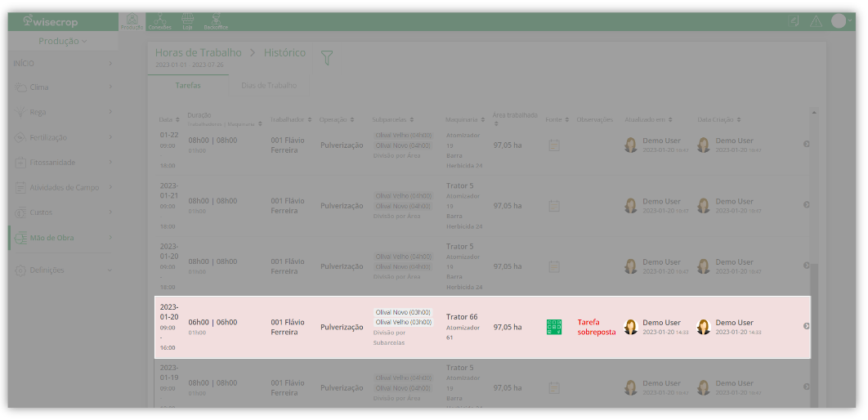Click the Rega sprinkler icon
The height and width of the screenshot is (420, 868).
tap(20, 112)
